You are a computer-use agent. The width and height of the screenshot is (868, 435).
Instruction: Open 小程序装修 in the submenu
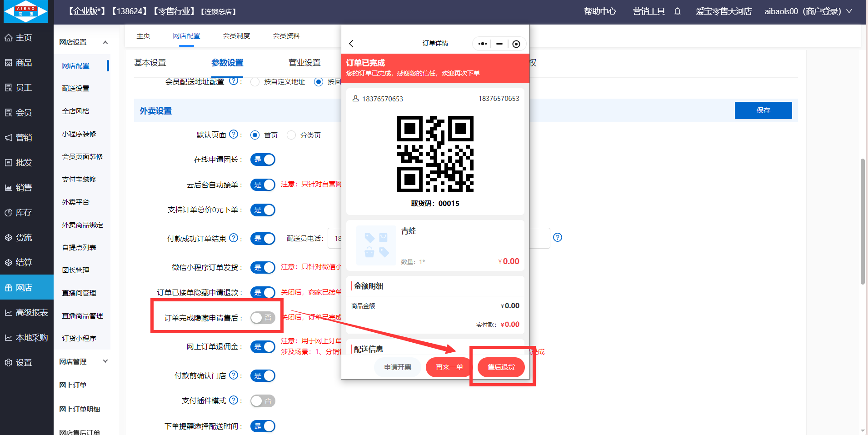pos(79,134)
